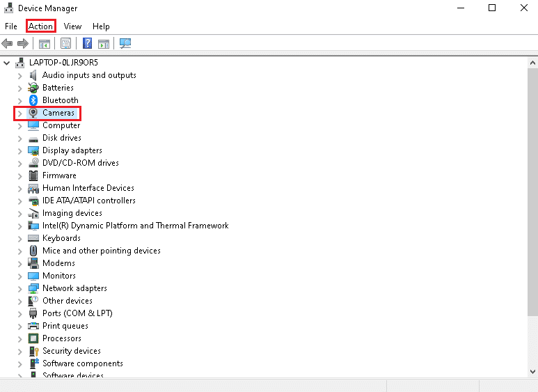
Task: Collapse the LAPTOP-0LJR9OR5 root node
Action: pos(7,63)
